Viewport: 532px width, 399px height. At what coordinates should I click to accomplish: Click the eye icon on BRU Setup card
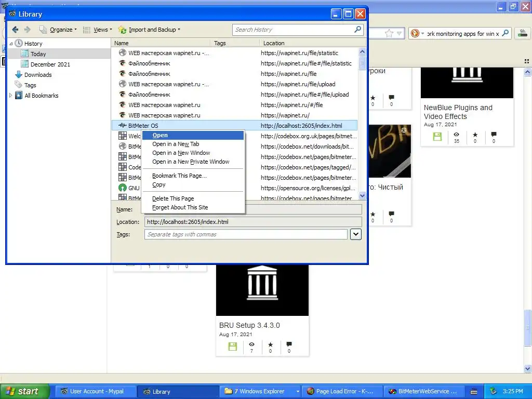coord(252,344)
